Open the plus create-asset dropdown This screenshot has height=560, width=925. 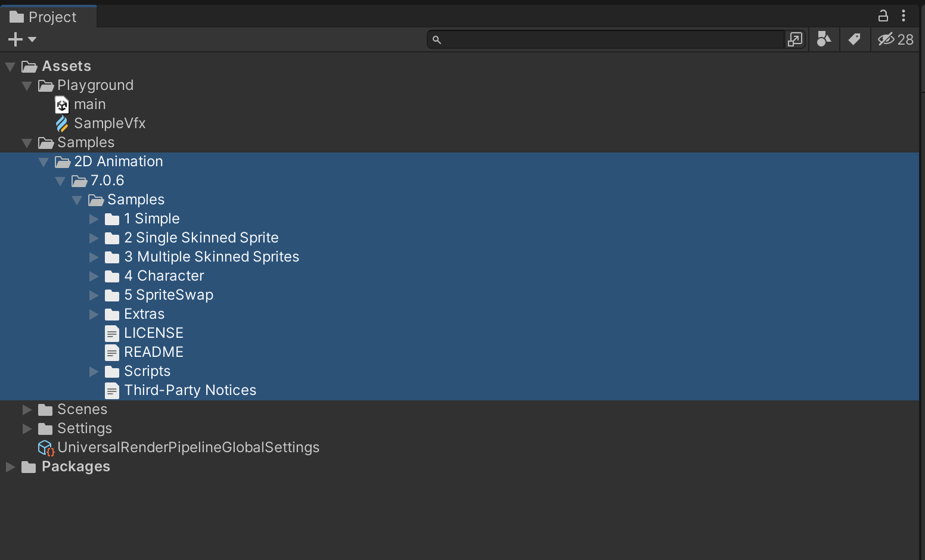point(22,39)
